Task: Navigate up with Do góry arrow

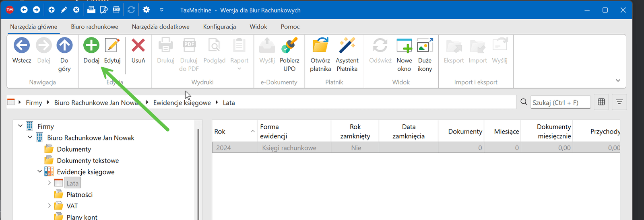Action: [64, 45]
